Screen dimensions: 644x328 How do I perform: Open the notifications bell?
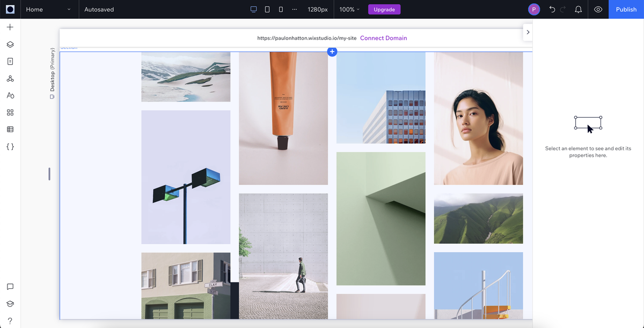[578, 9]
